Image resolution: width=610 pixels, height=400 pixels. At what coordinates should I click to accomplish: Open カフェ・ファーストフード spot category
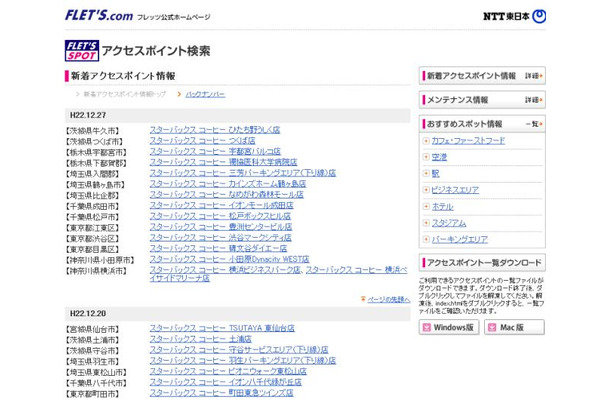coord(468,141)
